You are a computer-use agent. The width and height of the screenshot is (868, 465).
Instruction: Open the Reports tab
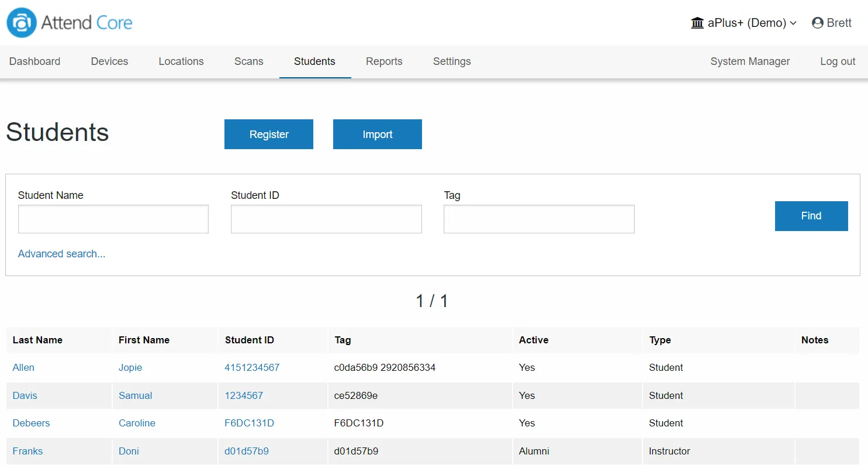pyautogui.click(x=384, y=61)
